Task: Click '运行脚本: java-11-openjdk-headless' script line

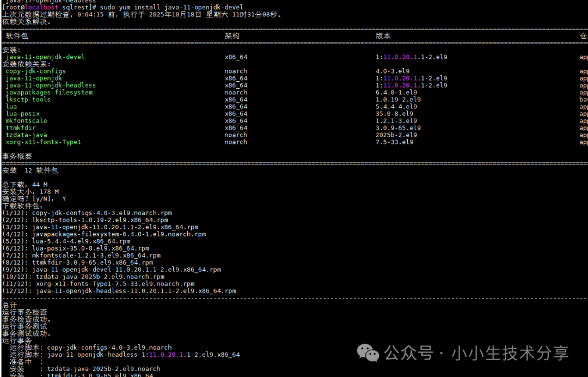Action: click(125, 355)
